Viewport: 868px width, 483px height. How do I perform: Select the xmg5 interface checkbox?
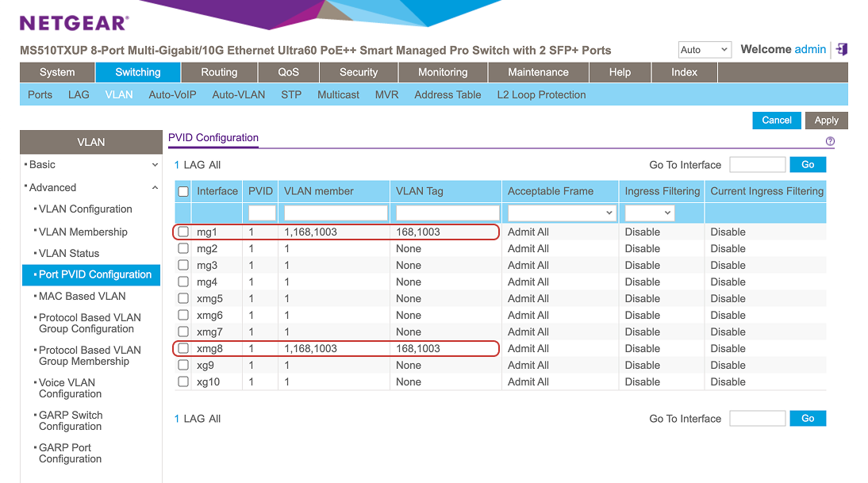(x=183, y=298)
